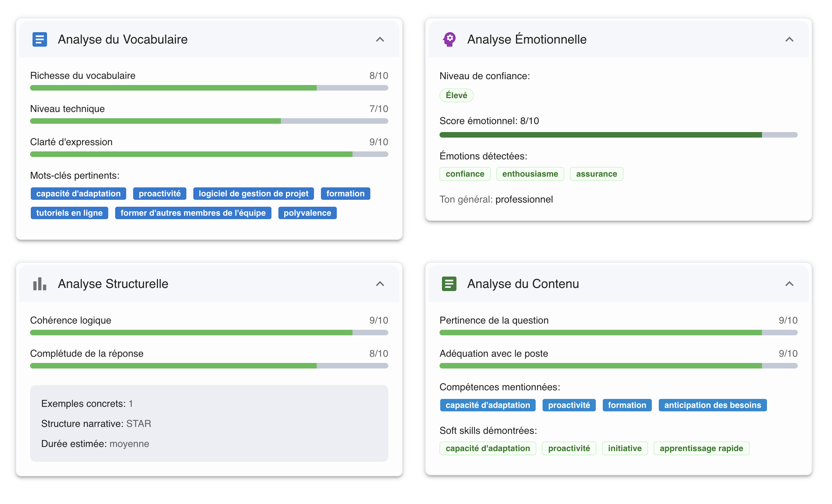The width and height of the screenshot is (832, 504).
Task: Click the Clarté d'expression label
Action: tap(71, 142)
